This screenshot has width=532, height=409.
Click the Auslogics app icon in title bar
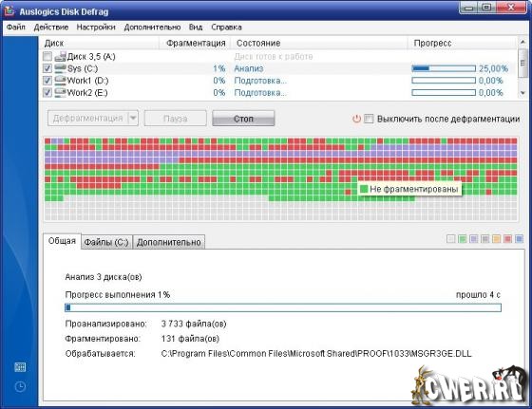(x=9, y=11)
